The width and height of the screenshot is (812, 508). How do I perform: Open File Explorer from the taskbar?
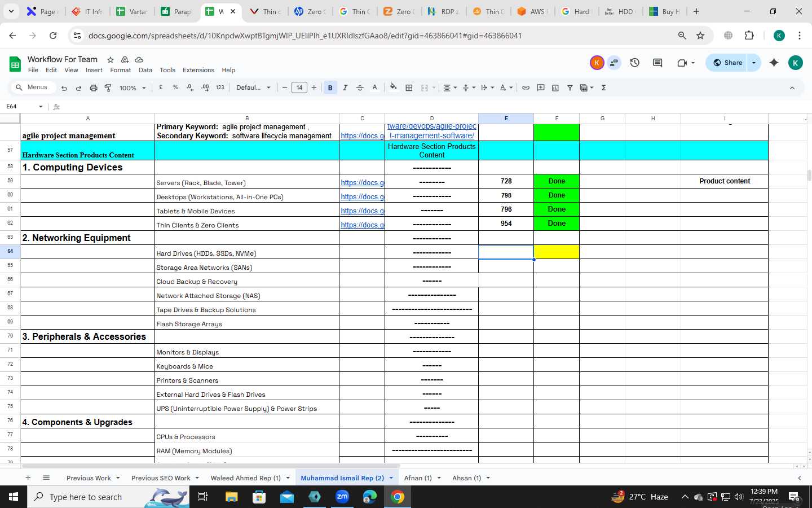[232, 497]
